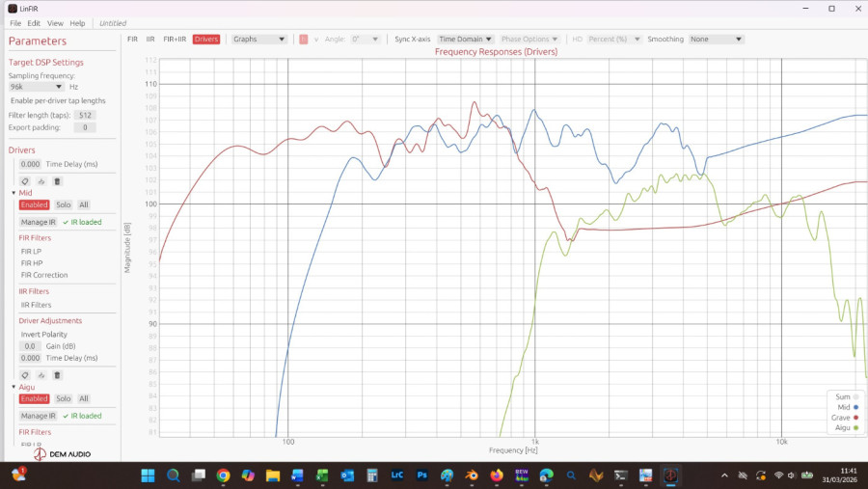Click the red icon beside Graphs dropdown
868x489 pixels.
pos(303,40)
